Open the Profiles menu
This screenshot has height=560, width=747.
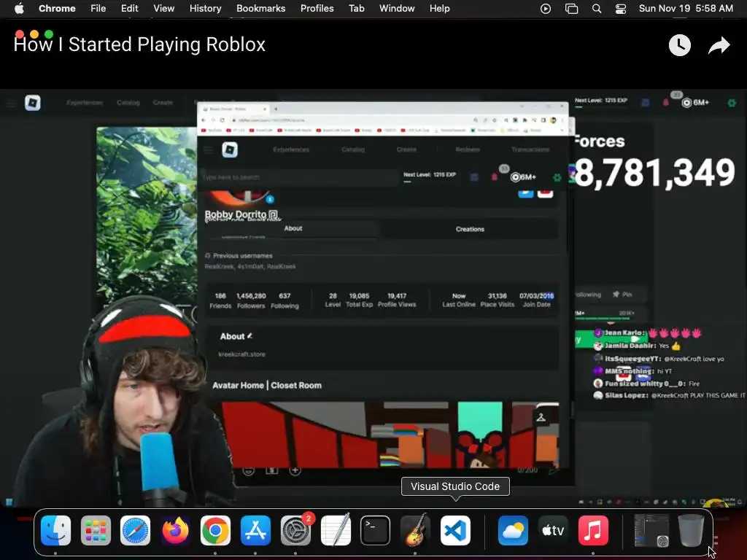pyautogui.click(x=317, y=9)
